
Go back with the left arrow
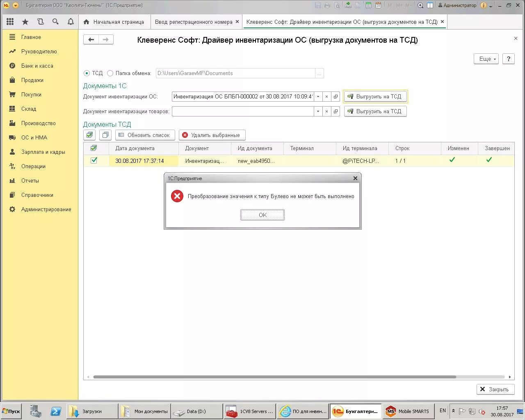point(91,39)
